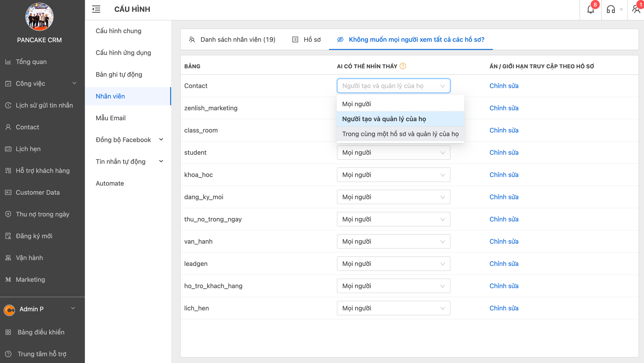Open Customer Data in the sidebar
This screenshot has height=363, width=644.
[x=37, y=192]
